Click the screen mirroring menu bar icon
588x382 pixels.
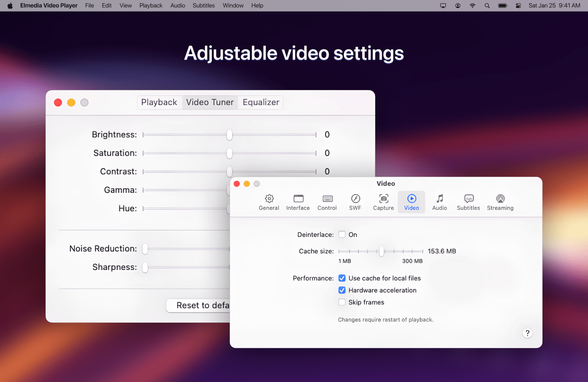tap(443, 6)
